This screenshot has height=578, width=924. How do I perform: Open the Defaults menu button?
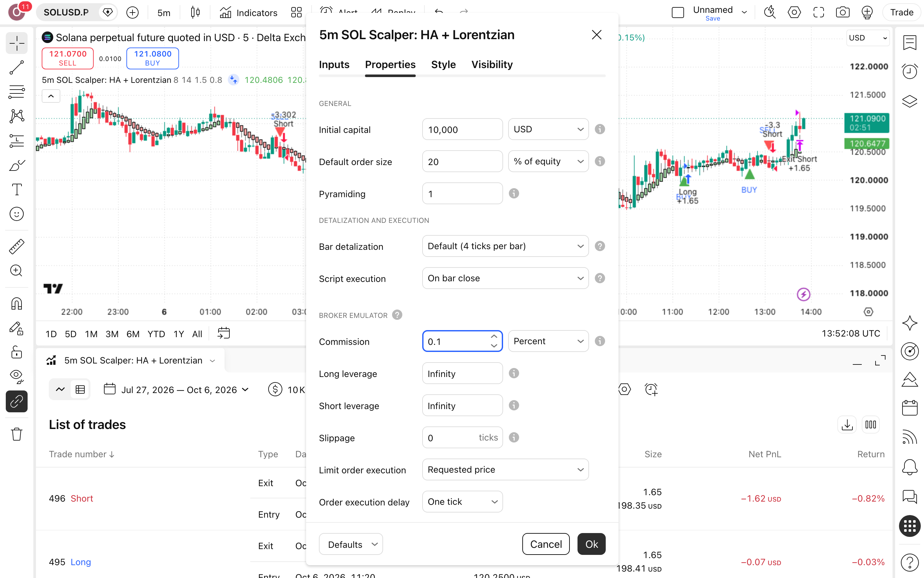point(350,544)
